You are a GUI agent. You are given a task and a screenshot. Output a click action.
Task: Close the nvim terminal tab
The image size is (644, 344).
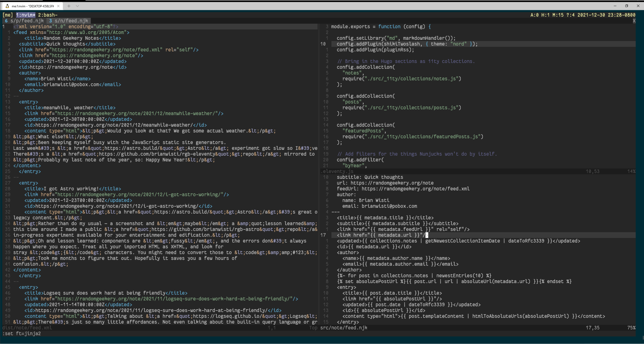tap(58, 6)
